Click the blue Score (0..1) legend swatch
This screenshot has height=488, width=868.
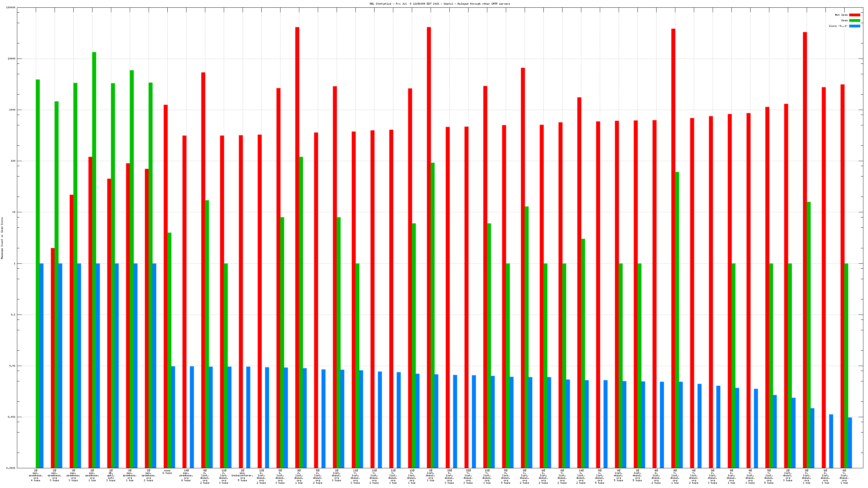pyautogui.click(x=854, y=26)
